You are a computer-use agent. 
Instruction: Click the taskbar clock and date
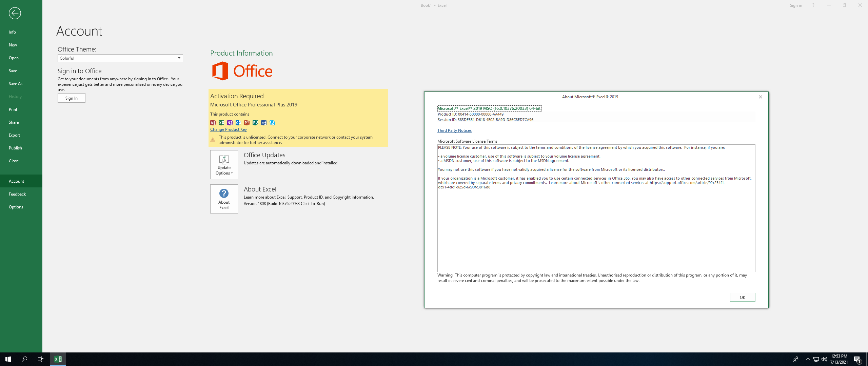tap(839, 359)
